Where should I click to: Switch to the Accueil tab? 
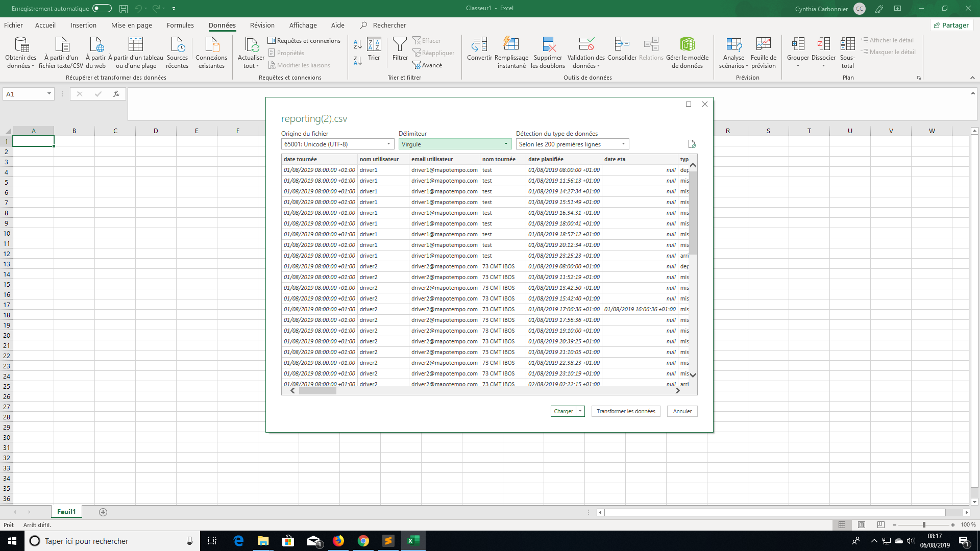45,25
